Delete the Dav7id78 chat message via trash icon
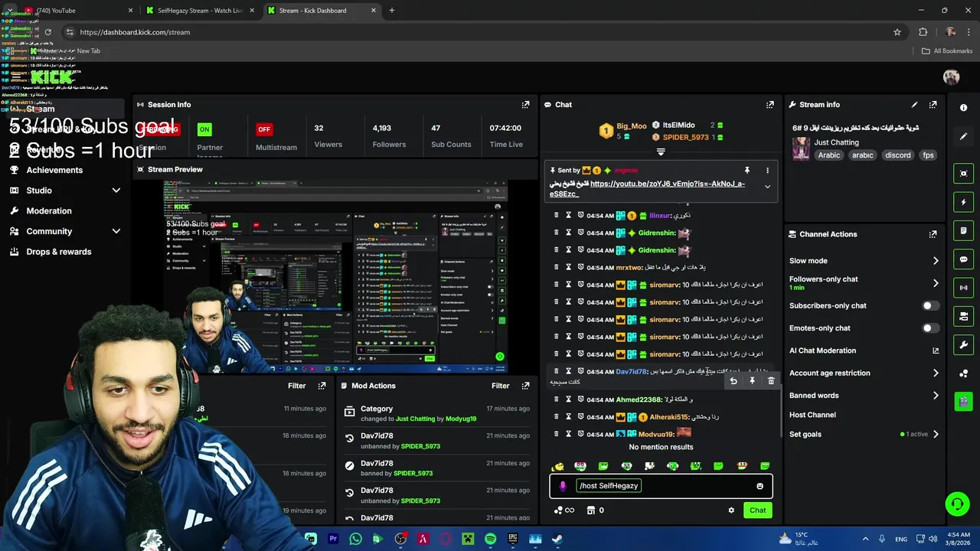Image resolution: width=980 pixels, height=551 pixels. [771, 381]
